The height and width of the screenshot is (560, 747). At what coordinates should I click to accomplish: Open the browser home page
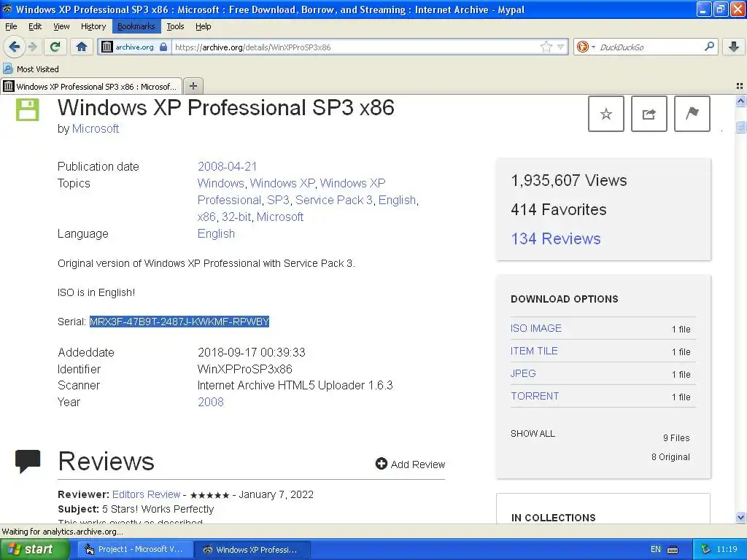tap(82, 47)
